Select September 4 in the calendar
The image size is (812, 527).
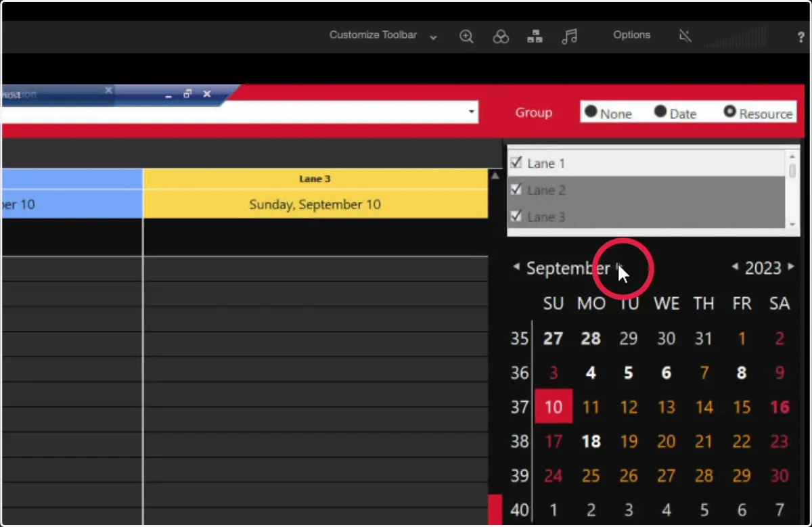(x=591, y=373)
